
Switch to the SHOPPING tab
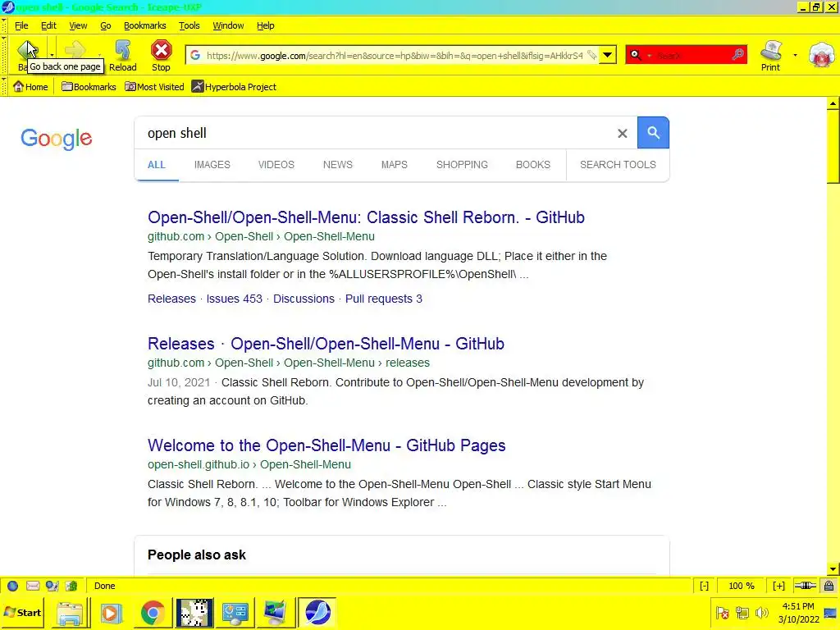tap(462, 165)
